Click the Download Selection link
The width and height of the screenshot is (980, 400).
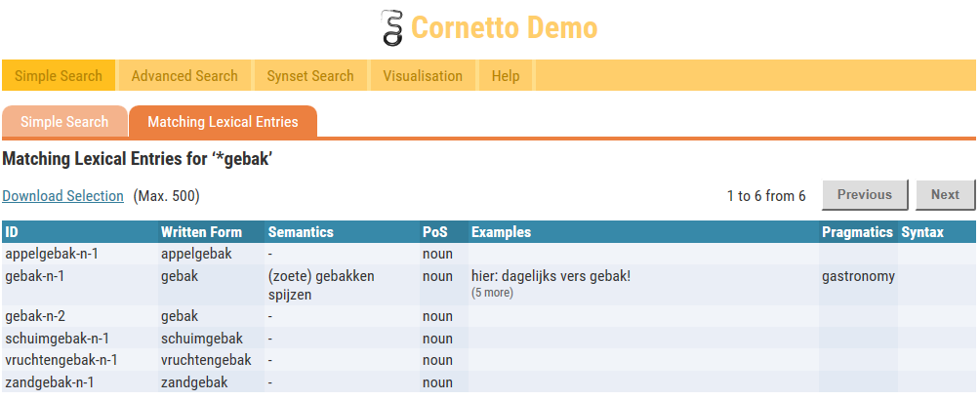tap(63, 196)
